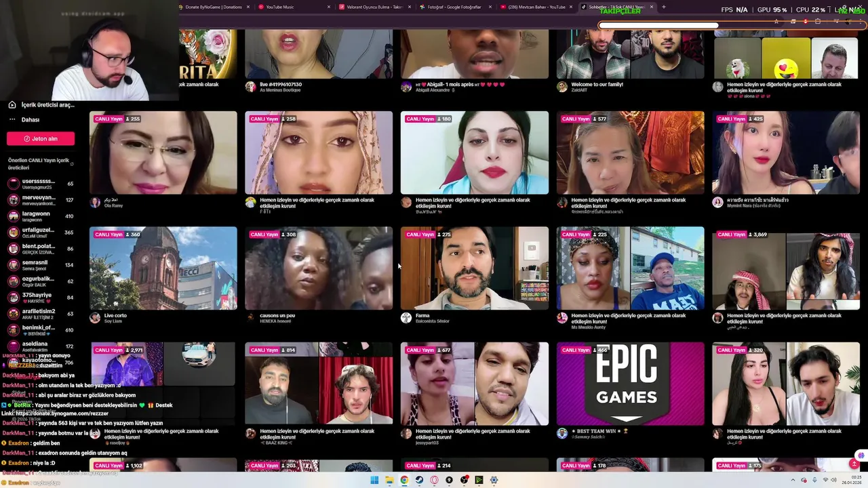The height and width of the screenshot is (488, 868).
Task: Open live stream with 225 viewers
Action: coord(631,268)
